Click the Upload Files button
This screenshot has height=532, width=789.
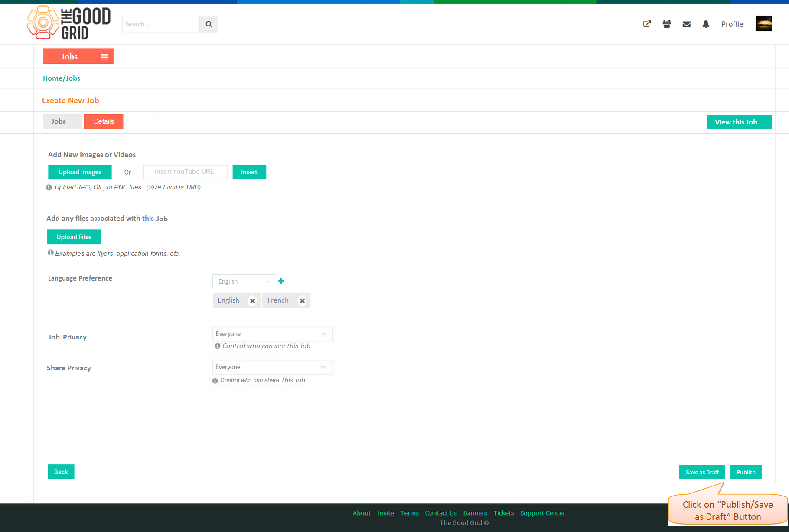[x=74, y=237]
